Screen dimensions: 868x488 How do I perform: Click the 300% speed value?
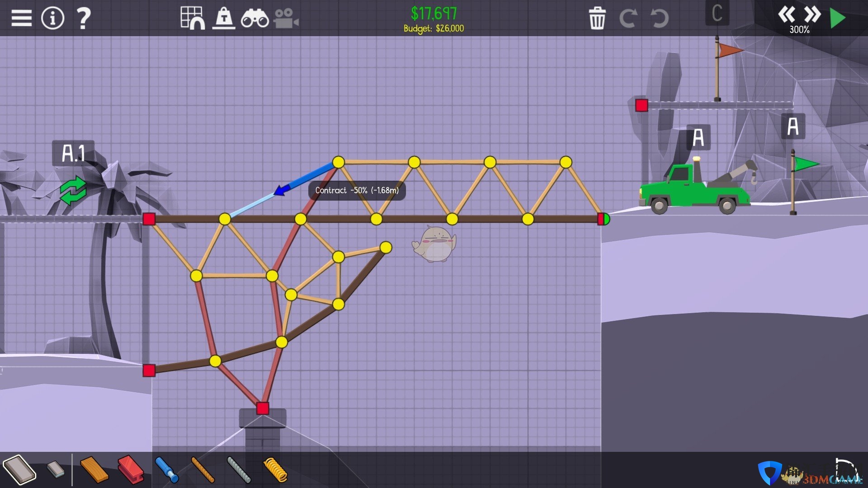tap(799, 30)
